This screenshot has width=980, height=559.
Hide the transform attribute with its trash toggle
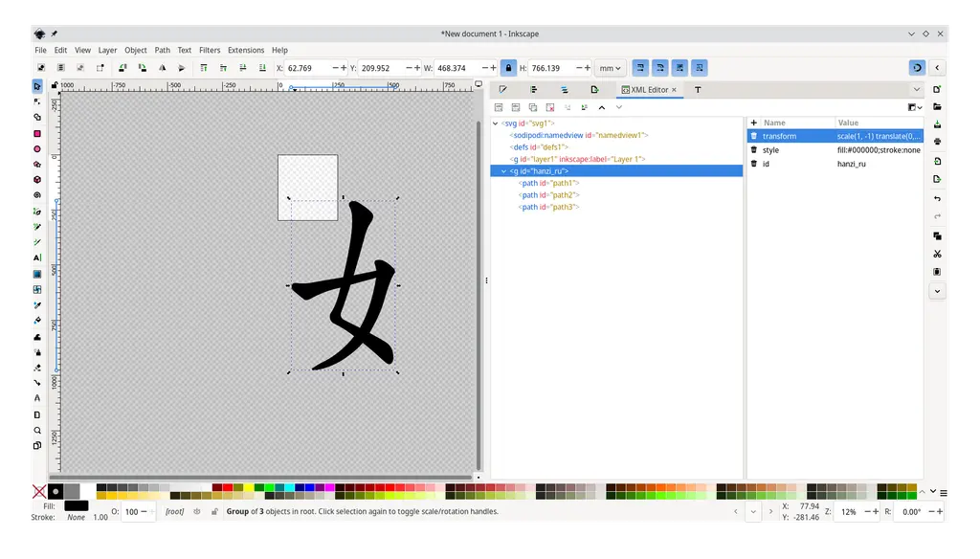coord(756,136)
